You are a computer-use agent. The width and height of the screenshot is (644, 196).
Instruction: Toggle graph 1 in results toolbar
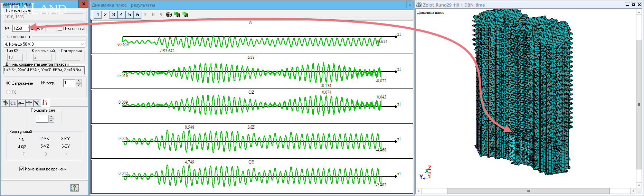tap(98, 15)
